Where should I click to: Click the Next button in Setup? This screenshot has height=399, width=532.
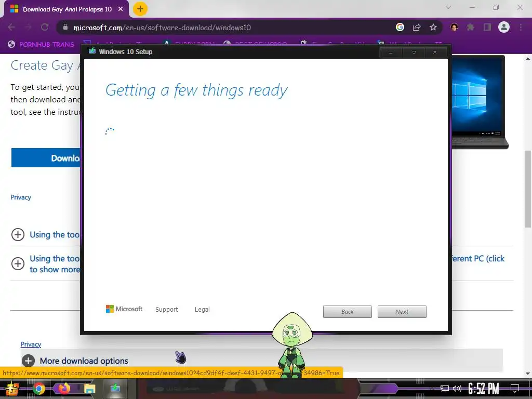[x=402, y=312]
